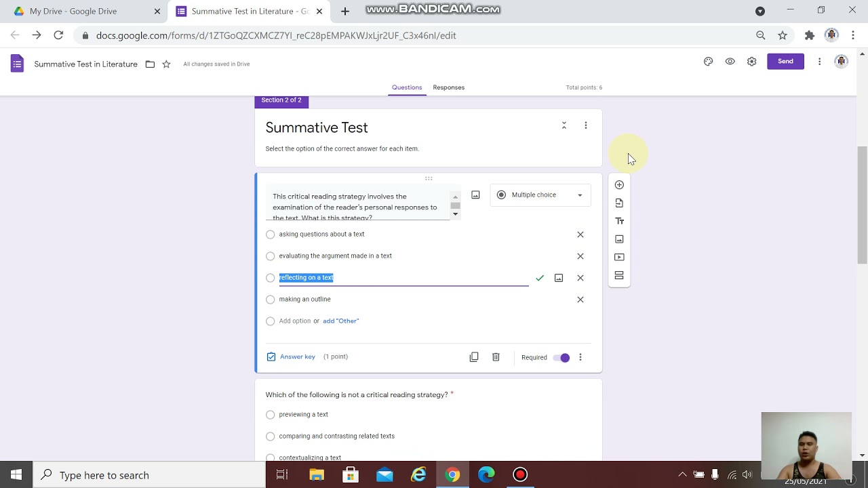Toggle the Required switch

tap(561, 358)
